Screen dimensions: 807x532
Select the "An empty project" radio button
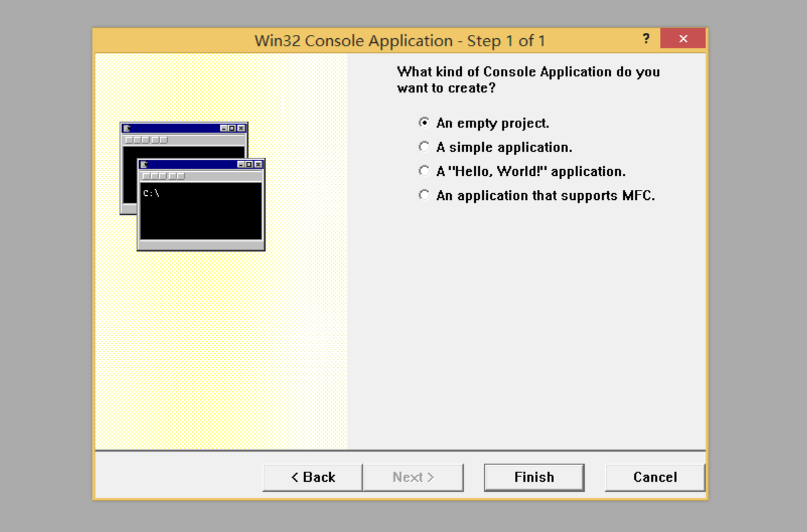point(424,123)
